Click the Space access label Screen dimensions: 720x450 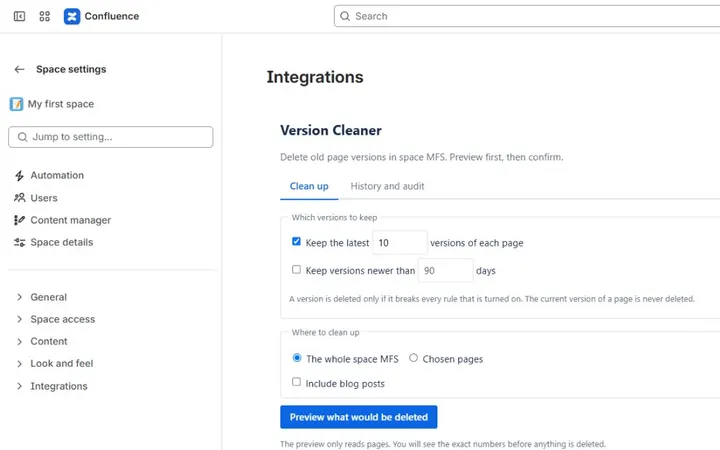63,320
